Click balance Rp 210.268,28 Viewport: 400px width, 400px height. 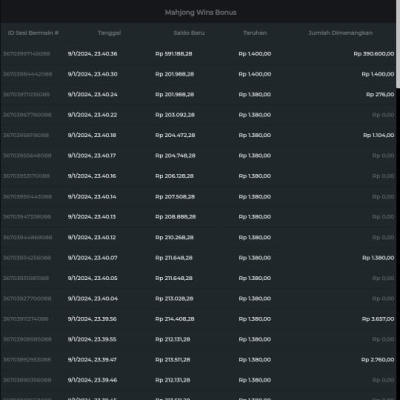point(174,237)
